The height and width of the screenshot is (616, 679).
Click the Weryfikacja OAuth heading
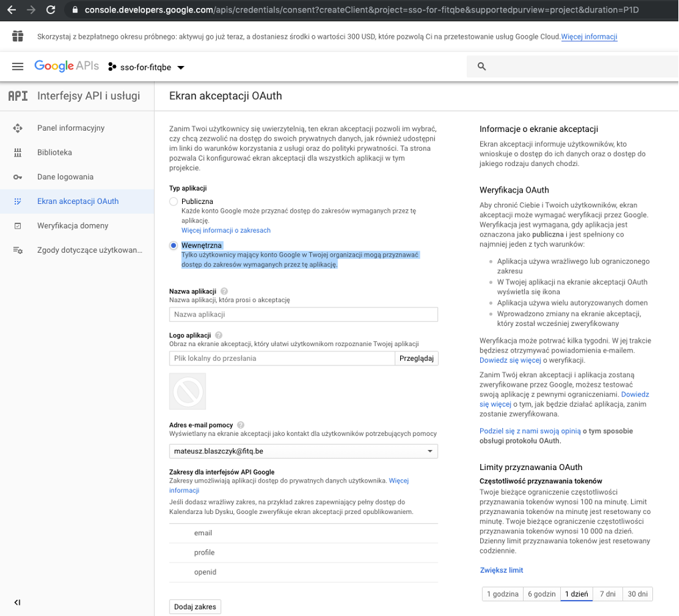(x=514, y=190)
